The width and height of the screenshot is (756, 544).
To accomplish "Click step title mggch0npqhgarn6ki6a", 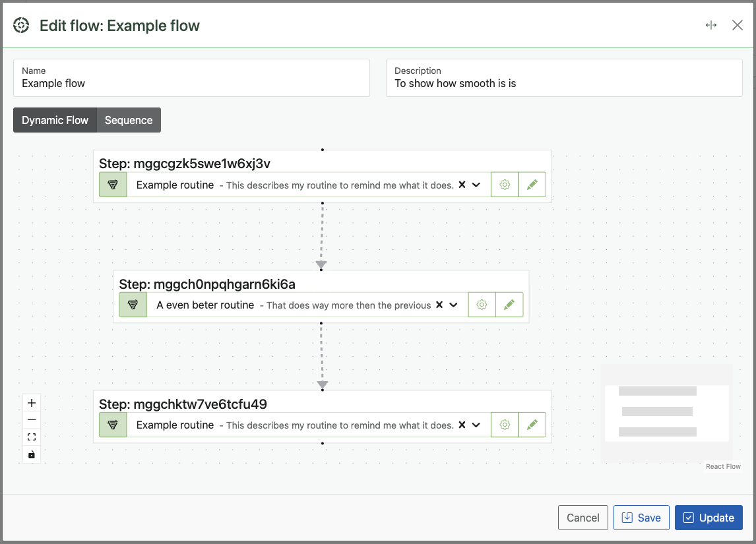I will pyautogui.click(x=207, y=284).
